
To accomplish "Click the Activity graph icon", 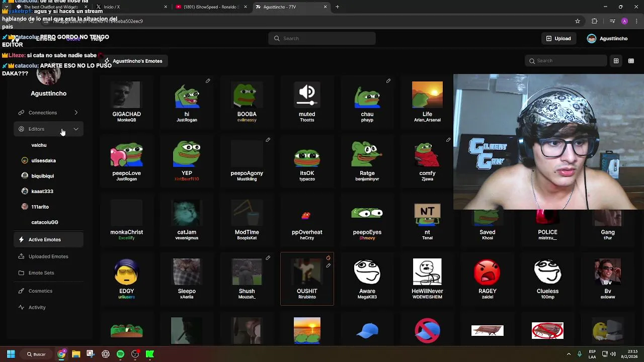I will (x=21, y=307).
